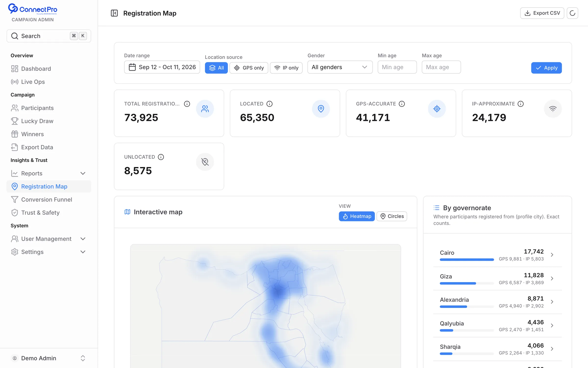Open the All genders dropdown
Screen dimensions: 588x368
click(340, 67)
